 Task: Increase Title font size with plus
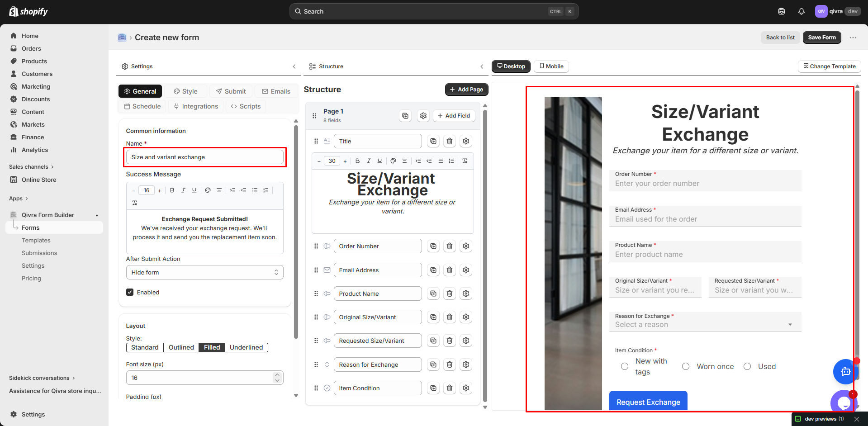(345, 161)
